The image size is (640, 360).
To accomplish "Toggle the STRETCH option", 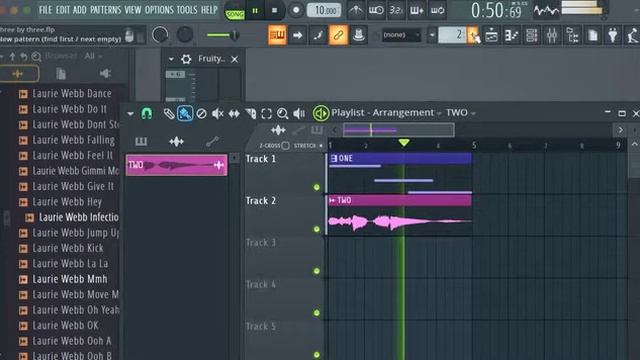I will coord(308,145).
